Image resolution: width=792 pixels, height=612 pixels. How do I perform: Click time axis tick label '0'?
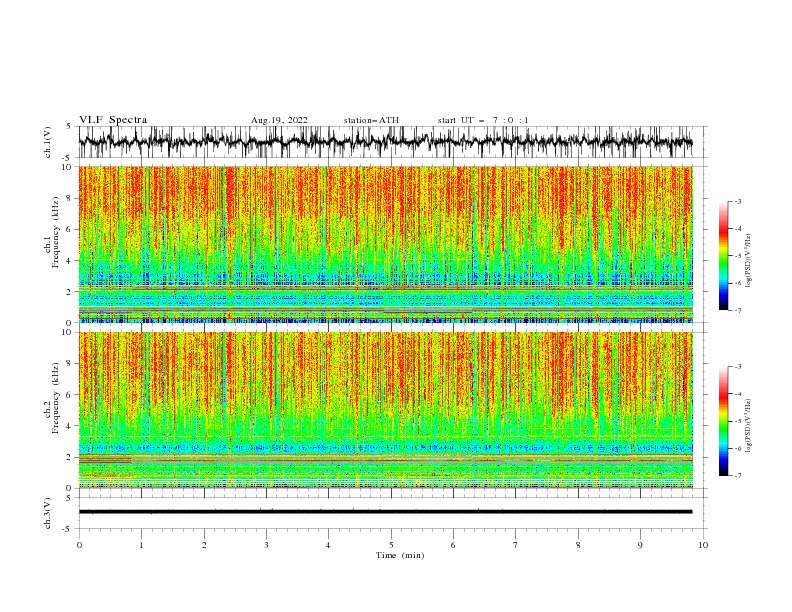click(x=79, y=545)
